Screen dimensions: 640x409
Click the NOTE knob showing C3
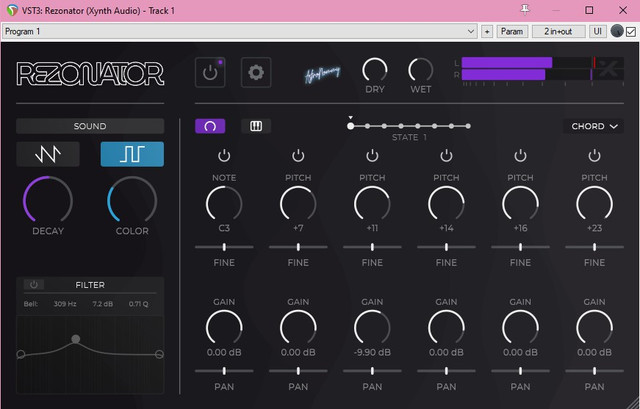click(x=224, y=204)
